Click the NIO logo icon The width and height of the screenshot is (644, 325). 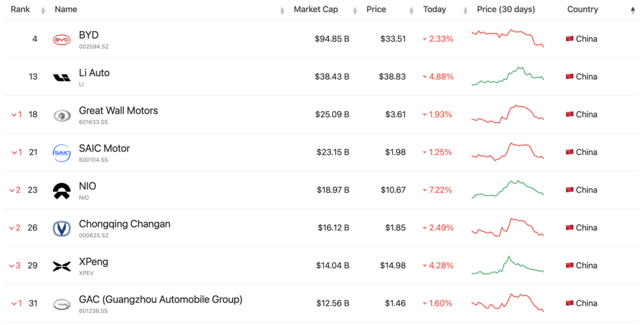coord(62,191)
